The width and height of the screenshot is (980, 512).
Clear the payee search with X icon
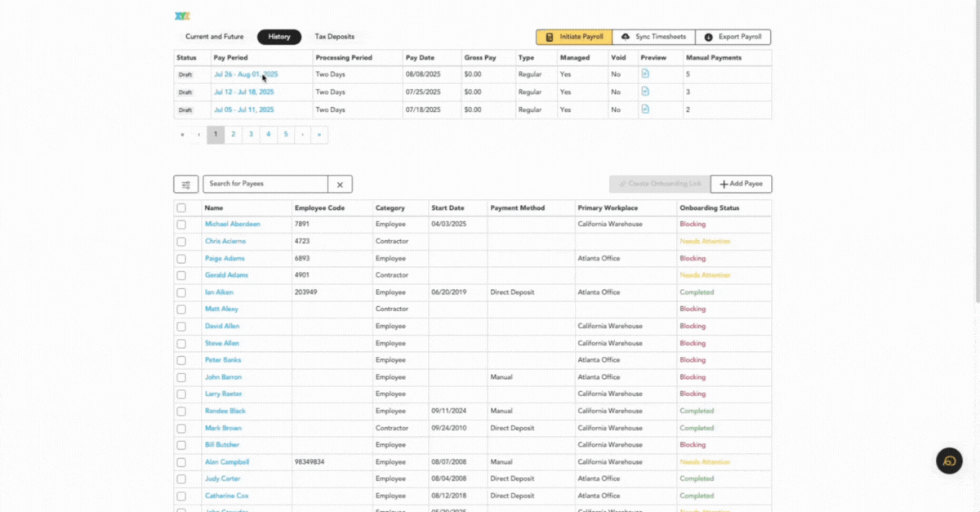(340, 185)
